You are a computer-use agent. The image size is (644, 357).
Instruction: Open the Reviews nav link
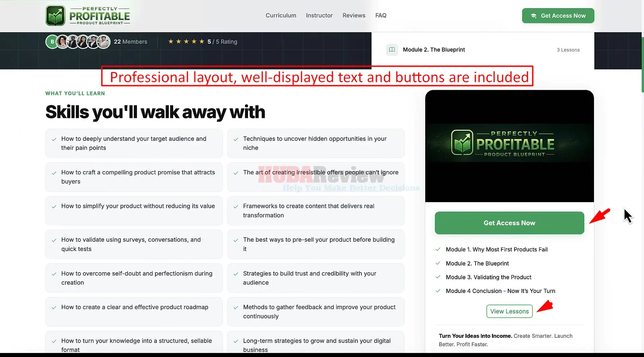point(354,15)
